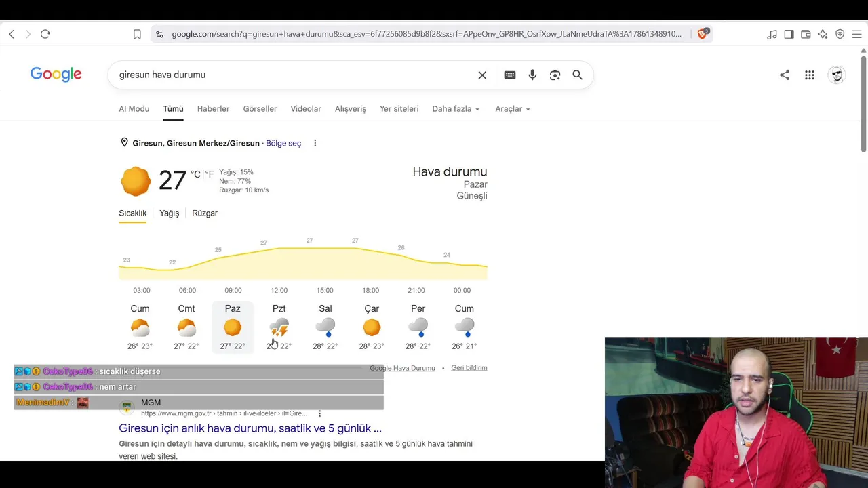Switch to Videolar results
Screen dimensions: 868x488
click(x=306, y=108)
